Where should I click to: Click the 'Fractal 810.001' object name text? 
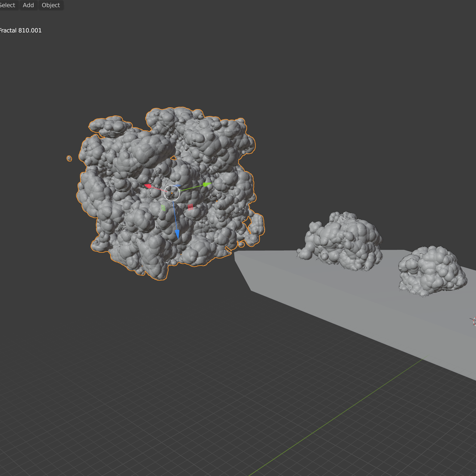tap(20, 30)
